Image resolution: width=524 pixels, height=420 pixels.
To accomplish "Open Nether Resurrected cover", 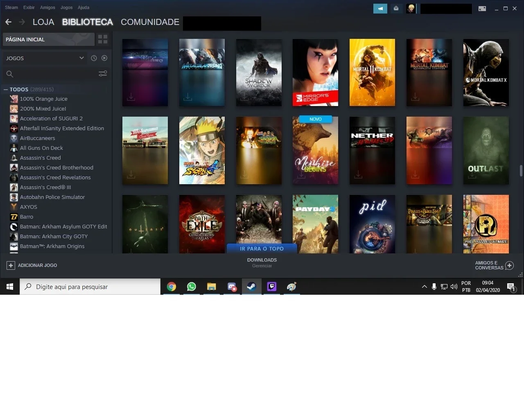I will tap(372, 150).
